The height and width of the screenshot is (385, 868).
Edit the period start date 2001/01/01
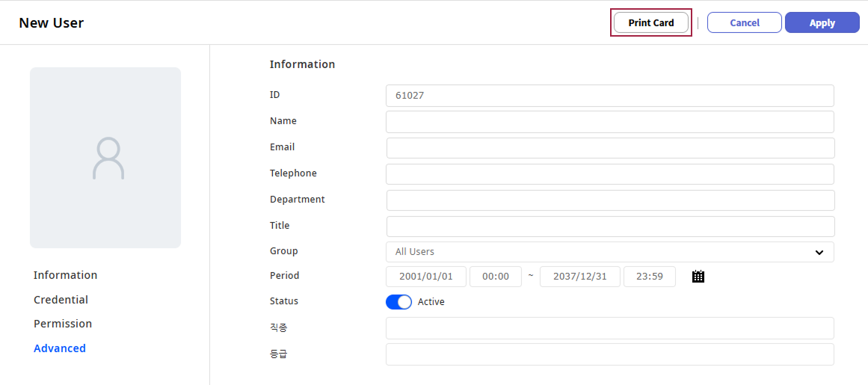coord(426,277)
